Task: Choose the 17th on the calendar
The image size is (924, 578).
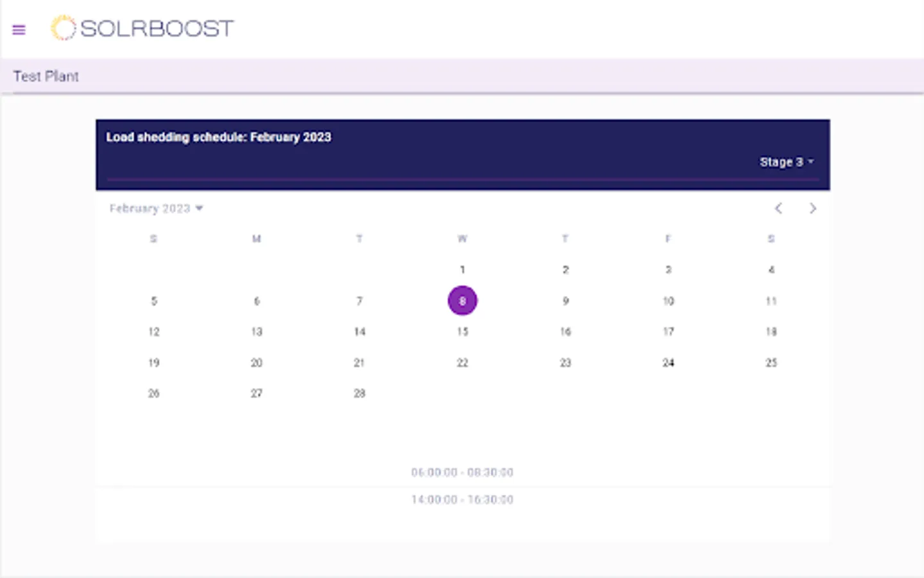Action: pos(668,331)
